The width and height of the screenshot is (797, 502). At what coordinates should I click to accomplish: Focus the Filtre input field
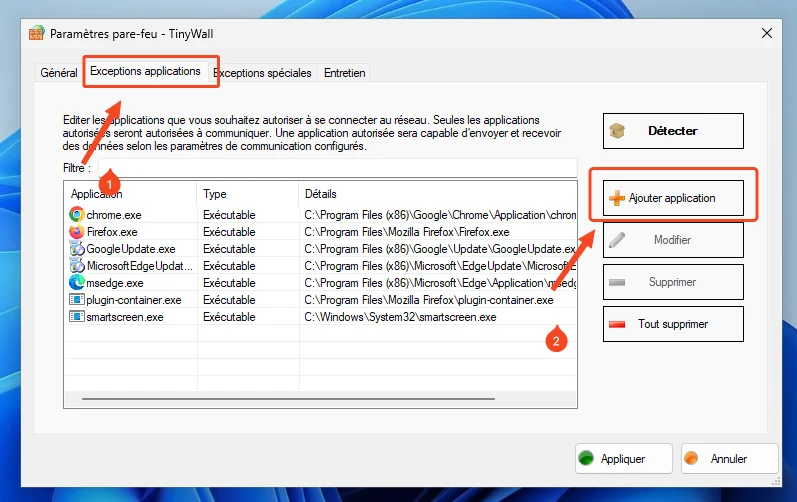click(338, 168)
